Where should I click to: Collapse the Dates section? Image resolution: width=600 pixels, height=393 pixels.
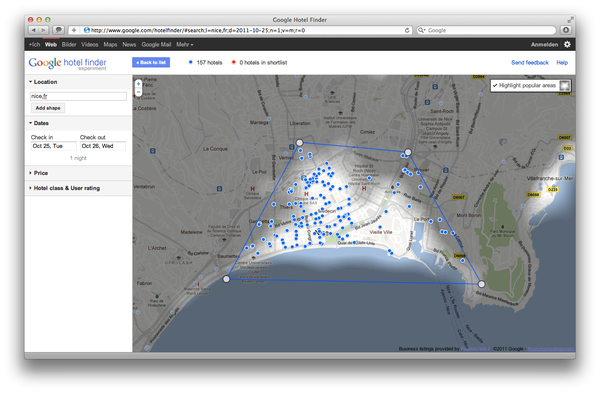(x=39, y=123)
